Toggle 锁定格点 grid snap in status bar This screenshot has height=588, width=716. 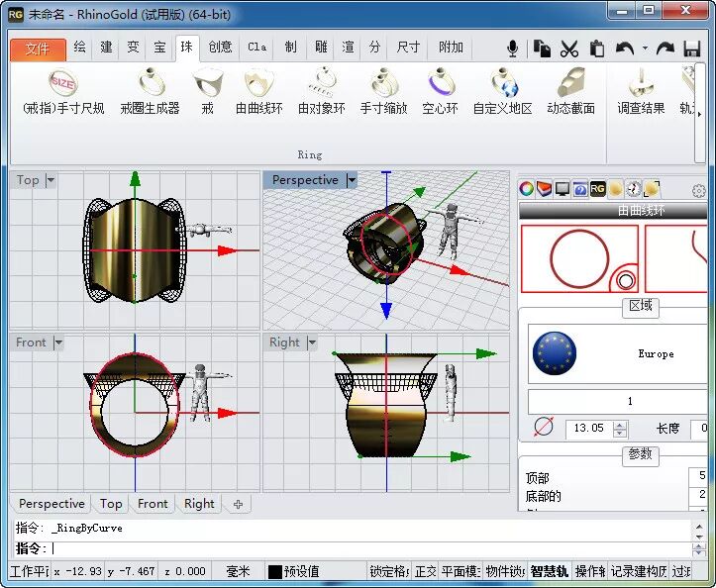389,571
